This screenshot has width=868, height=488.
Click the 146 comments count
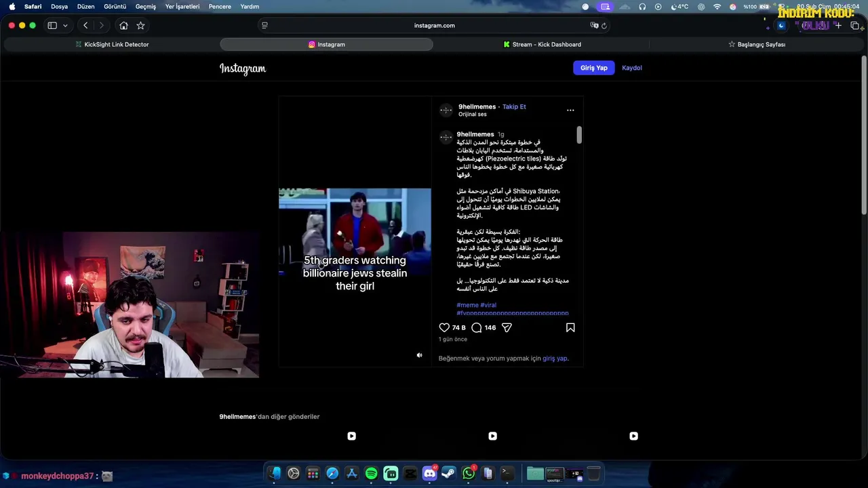point(490,327)
